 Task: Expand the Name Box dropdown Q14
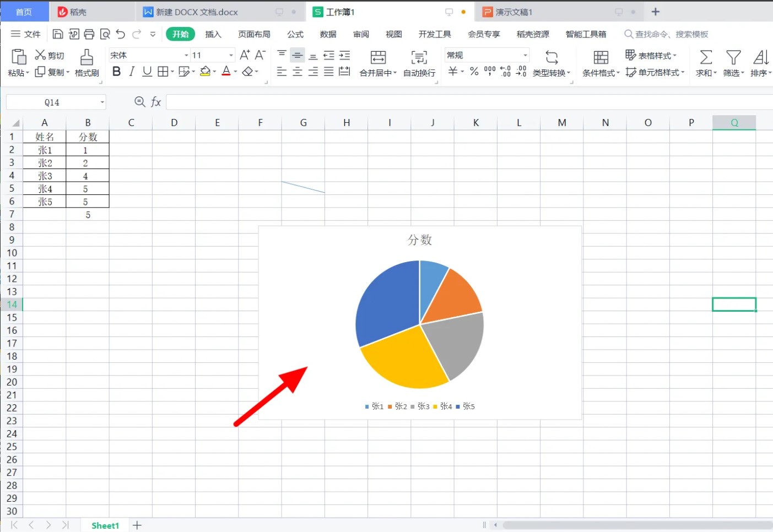102,102
